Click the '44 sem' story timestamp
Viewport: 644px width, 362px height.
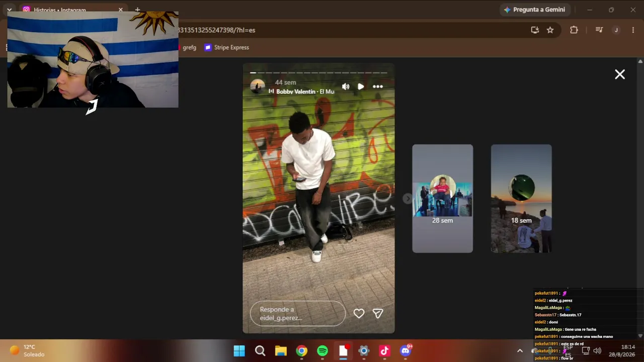coord(285,82)
